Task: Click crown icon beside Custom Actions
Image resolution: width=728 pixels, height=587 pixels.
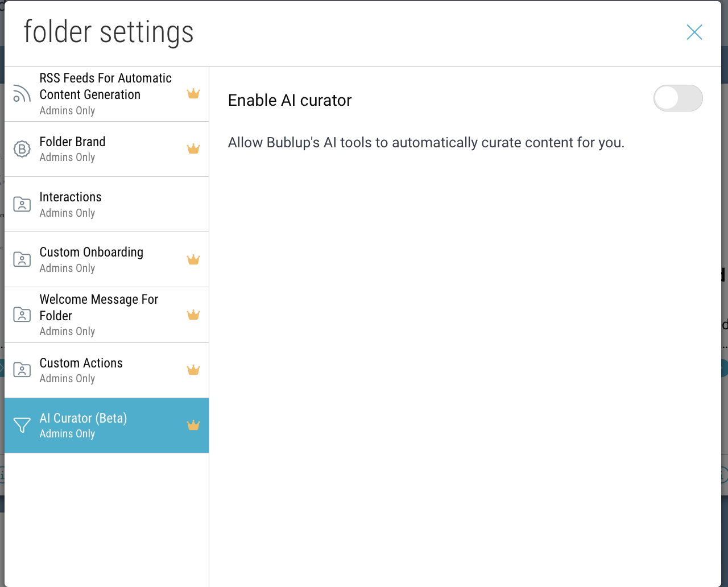Action: click(193, 370)
